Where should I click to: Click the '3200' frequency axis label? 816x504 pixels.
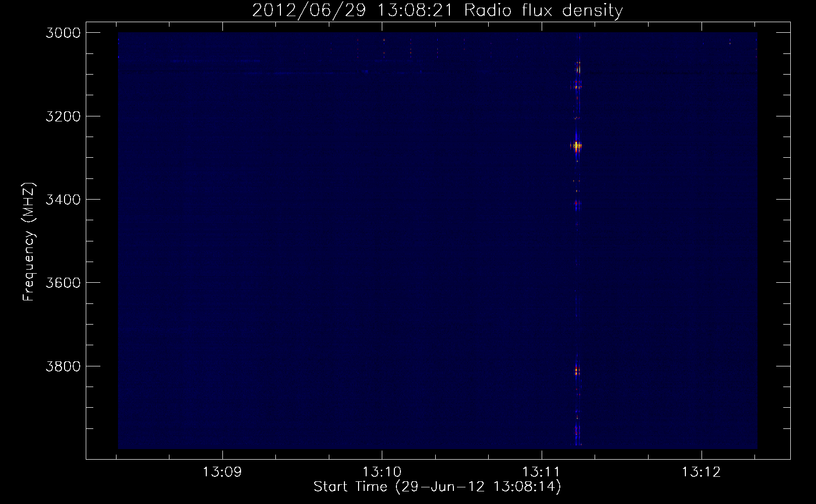pos(63,116)
